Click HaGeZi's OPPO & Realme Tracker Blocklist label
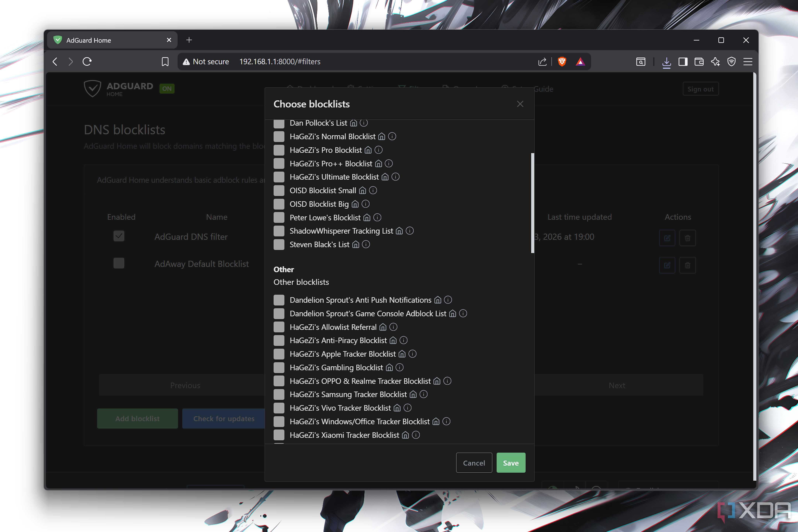The width and height of the screenshot is (798, 532). pyautogui.click(x=360, y=381)
